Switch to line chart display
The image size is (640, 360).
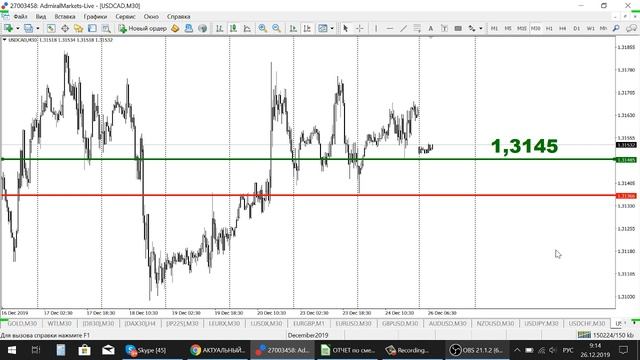coord(247,28)
